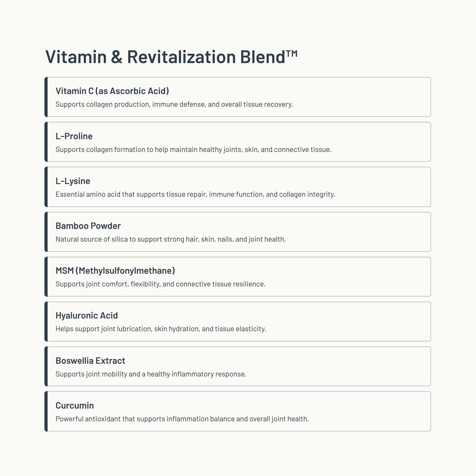This screenshot has height=476, width=476.
Task: Click the trademark symbol after Blend
Action: pyautogui.click(x=292, y=54)
